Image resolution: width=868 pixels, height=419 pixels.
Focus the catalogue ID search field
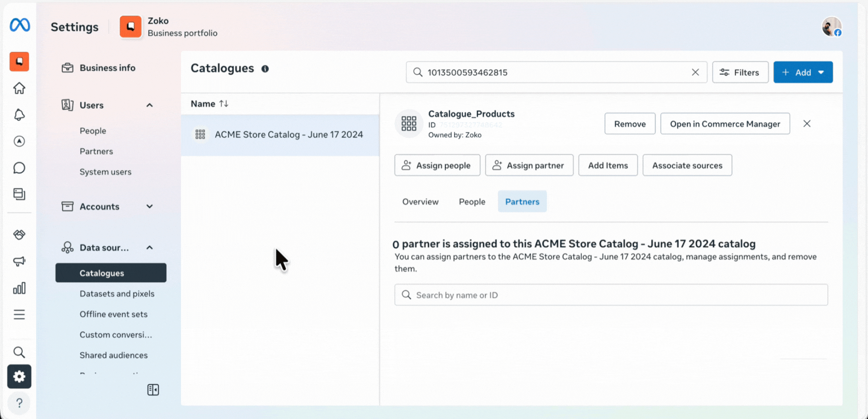(556, 72)
